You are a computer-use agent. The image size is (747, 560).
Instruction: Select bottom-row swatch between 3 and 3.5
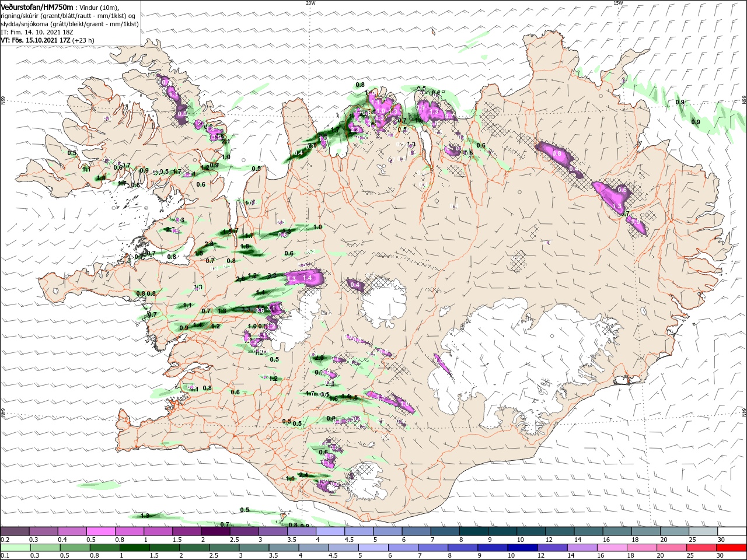click(x=254, y=548)
